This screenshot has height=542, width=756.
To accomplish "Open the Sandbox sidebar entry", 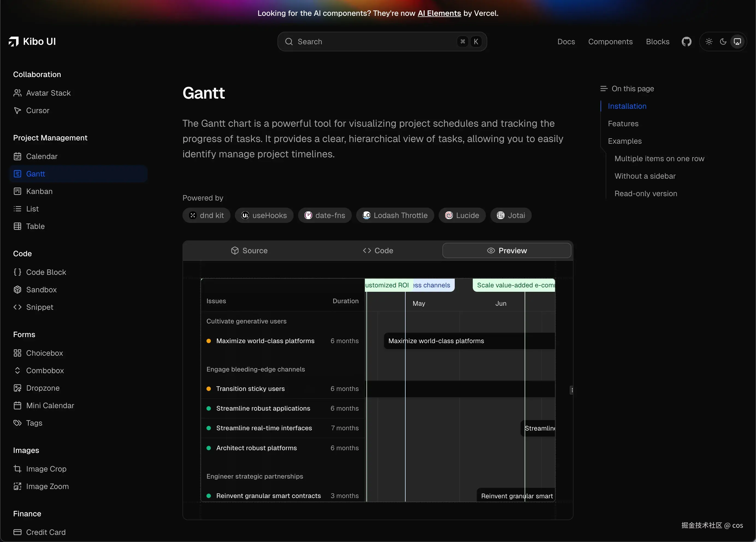I will click(41, 290).
